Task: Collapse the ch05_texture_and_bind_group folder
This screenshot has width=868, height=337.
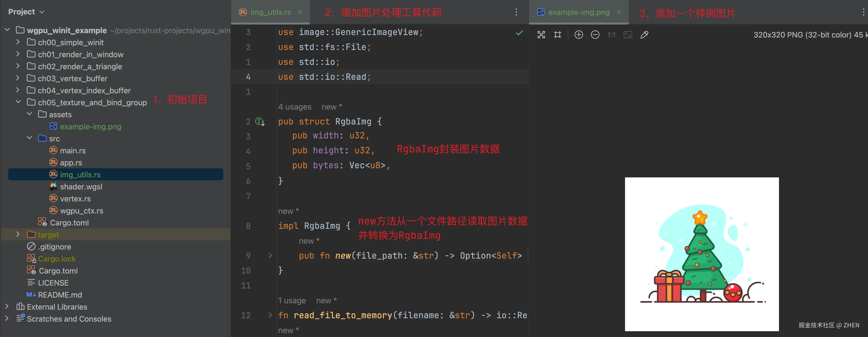Action: click(x=18, y=102)
